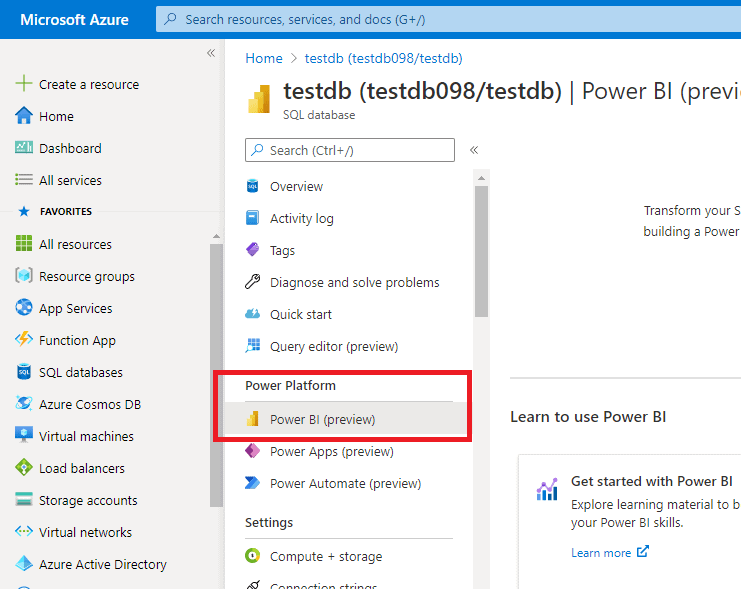Collapse the Azure portal left sidebar
This screenshot has height=589, width=741.
point(211,53)
